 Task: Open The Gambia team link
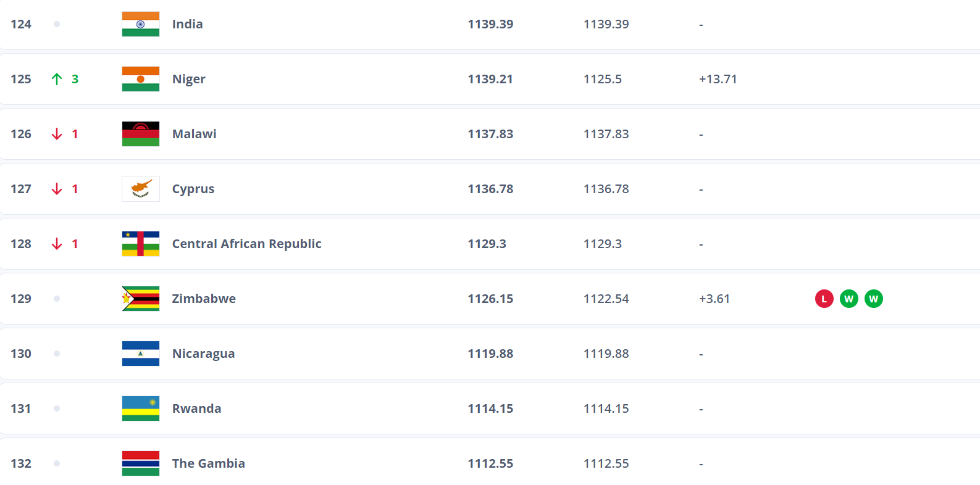click(208, 463)
